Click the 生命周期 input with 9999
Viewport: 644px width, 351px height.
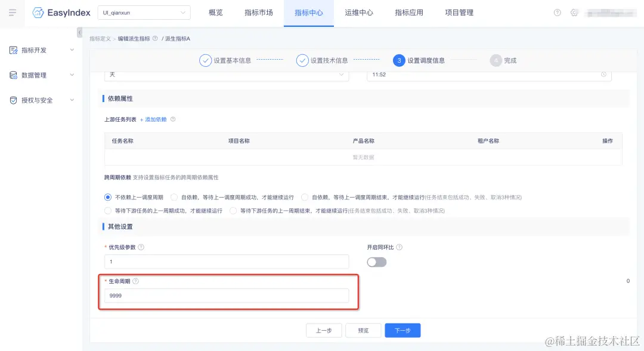[x=227, y=295]
